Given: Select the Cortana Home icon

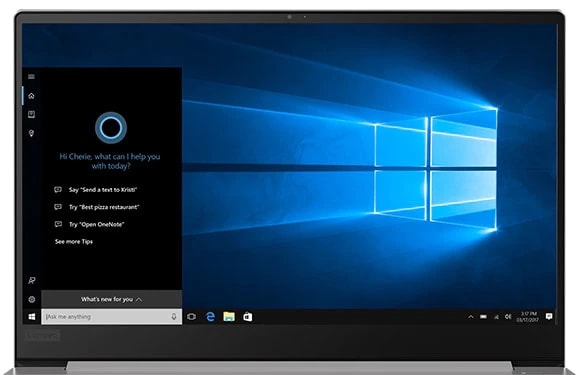Looking at the screenshot, I should (31, 96).
